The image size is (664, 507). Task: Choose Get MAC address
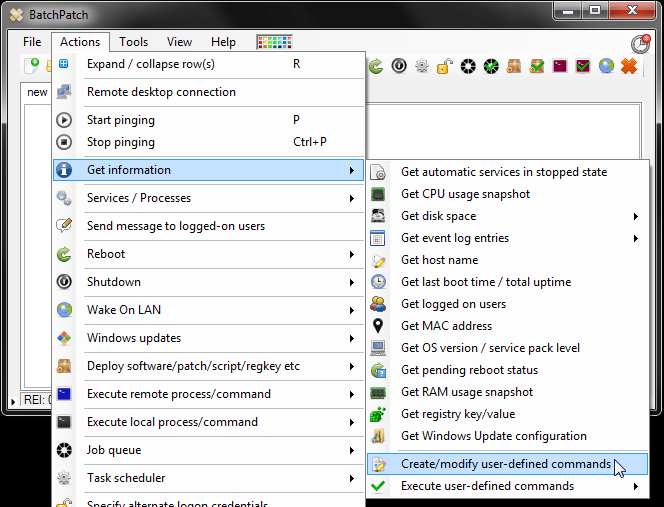(x=507, y=326)
